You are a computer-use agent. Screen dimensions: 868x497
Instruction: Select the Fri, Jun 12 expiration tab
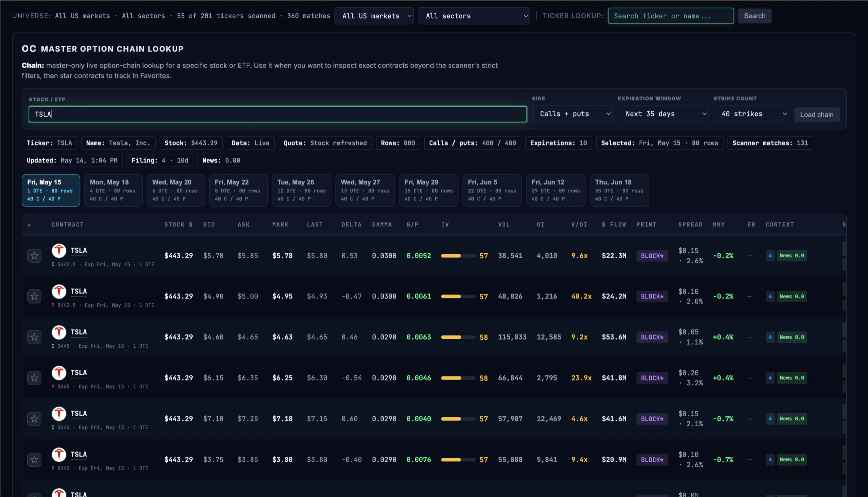pyautogui.click(x=555, y=191)
